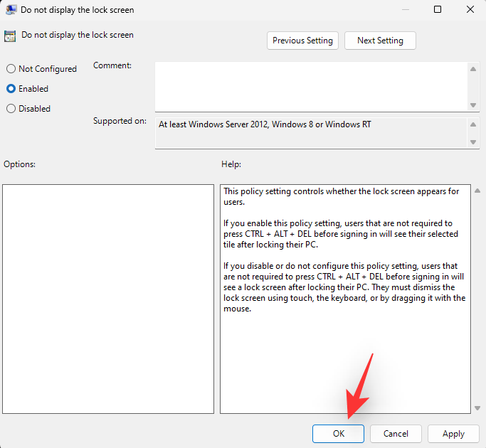The image size is (486, 448).
Task: Go to Previous Setting
Action: [302, 41]
